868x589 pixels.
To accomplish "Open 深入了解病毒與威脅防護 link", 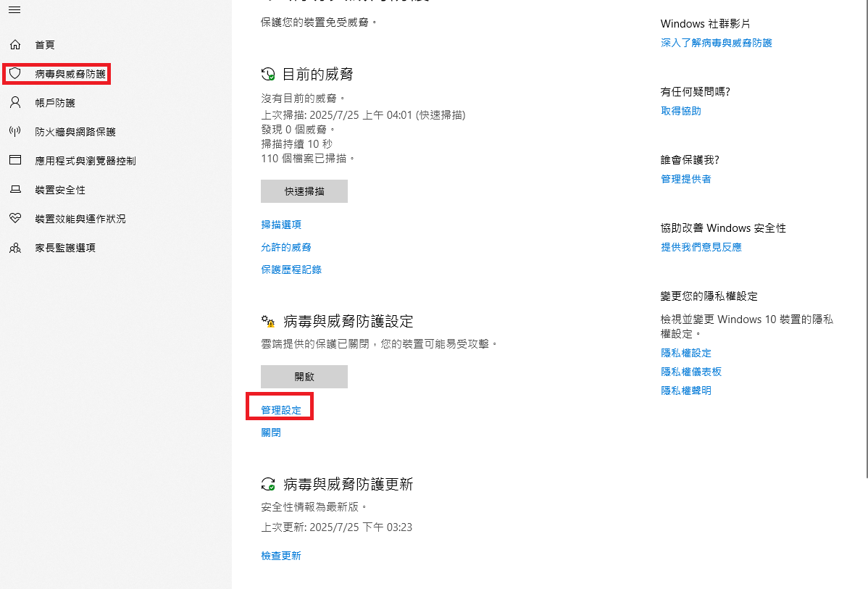I will tap(717, 43).
